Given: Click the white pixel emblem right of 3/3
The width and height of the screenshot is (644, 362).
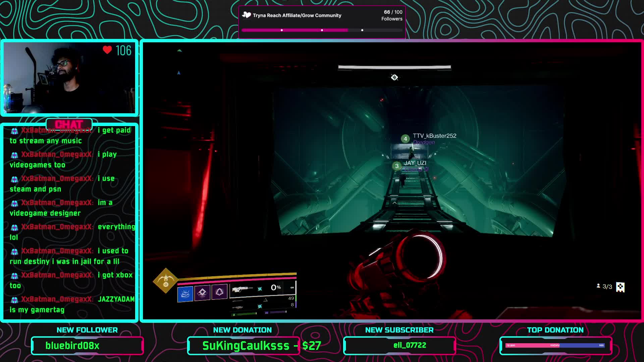Looking at the screenshot, I should 620,287.
